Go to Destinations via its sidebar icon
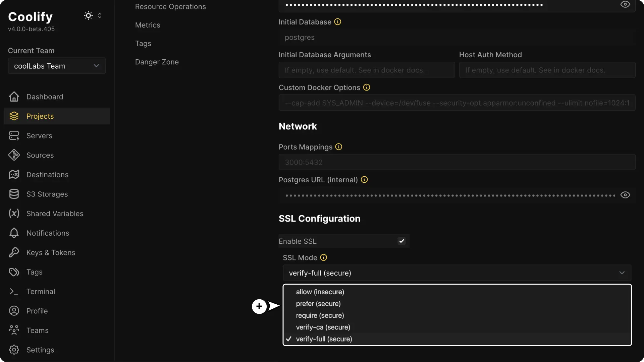This screenshot has width=644, height=362. tap(13, 174)
